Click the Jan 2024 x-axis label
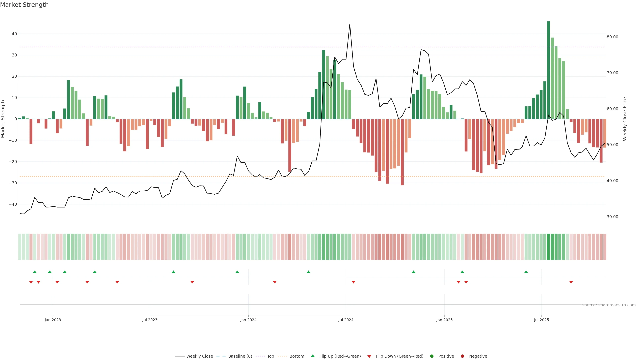This screenshot has width=644, height=362. 248,320
